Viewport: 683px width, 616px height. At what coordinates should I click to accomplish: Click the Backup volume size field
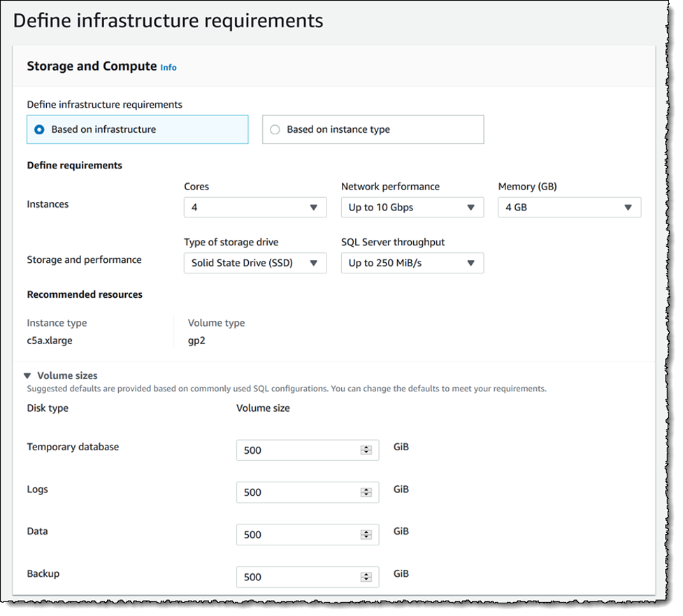click(x=297, y=577)
